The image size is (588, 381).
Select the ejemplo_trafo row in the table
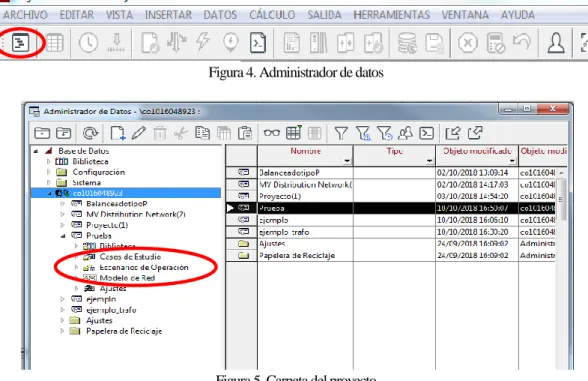(x=392, y=232)
